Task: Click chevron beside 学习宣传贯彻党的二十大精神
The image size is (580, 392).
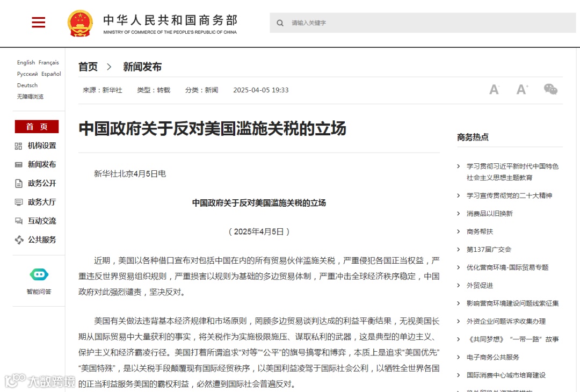Action: [x=459, y=195]
